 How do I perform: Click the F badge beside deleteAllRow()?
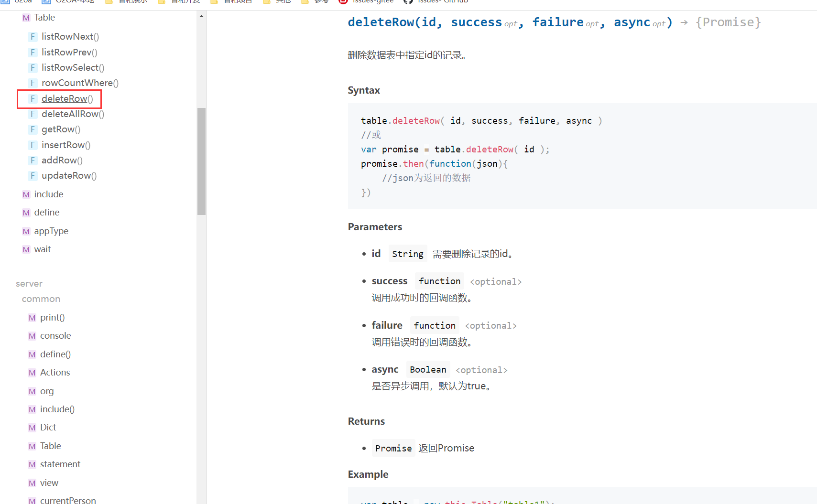(x=33, y=114)
